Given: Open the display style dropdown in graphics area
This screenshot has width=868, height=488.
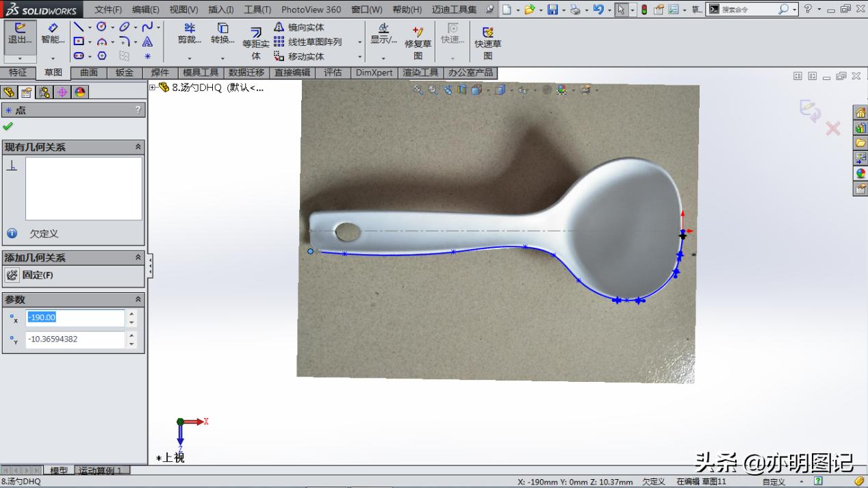Looking at the screenshot, I should (511, 90).
